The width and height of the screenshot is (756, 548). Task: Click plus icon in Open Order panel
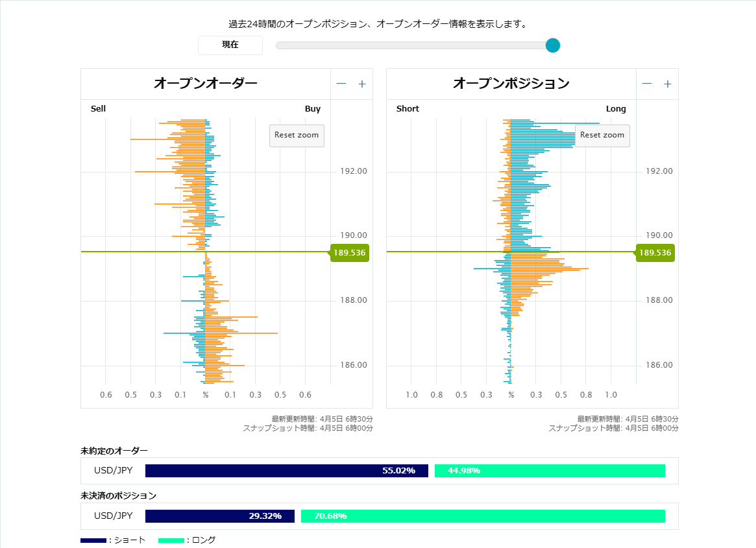click(362, 84)
